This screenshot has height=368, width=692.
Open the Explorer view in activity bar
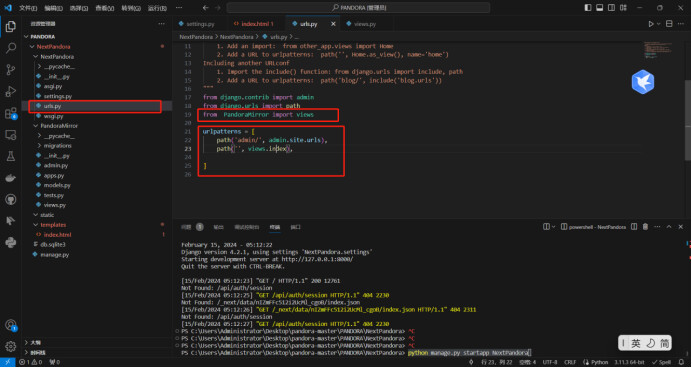[11, 26]
